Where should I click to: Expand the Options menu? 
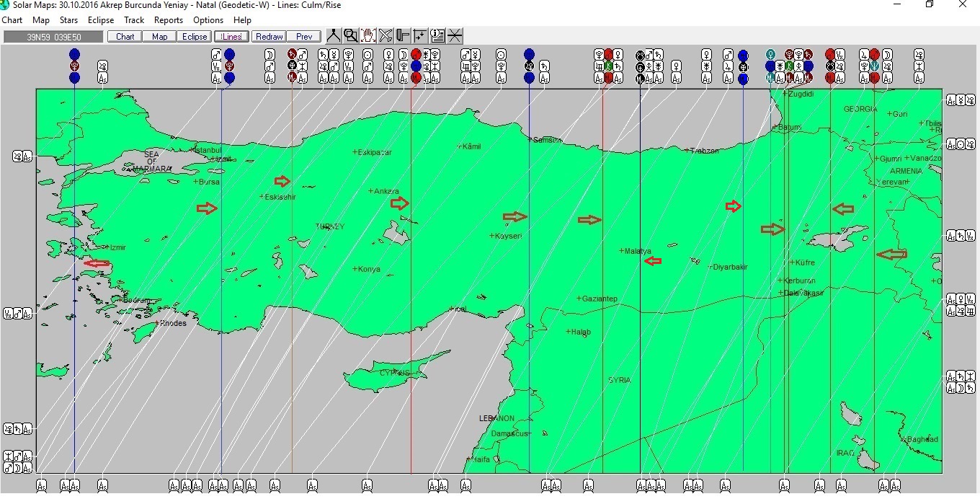208,20
